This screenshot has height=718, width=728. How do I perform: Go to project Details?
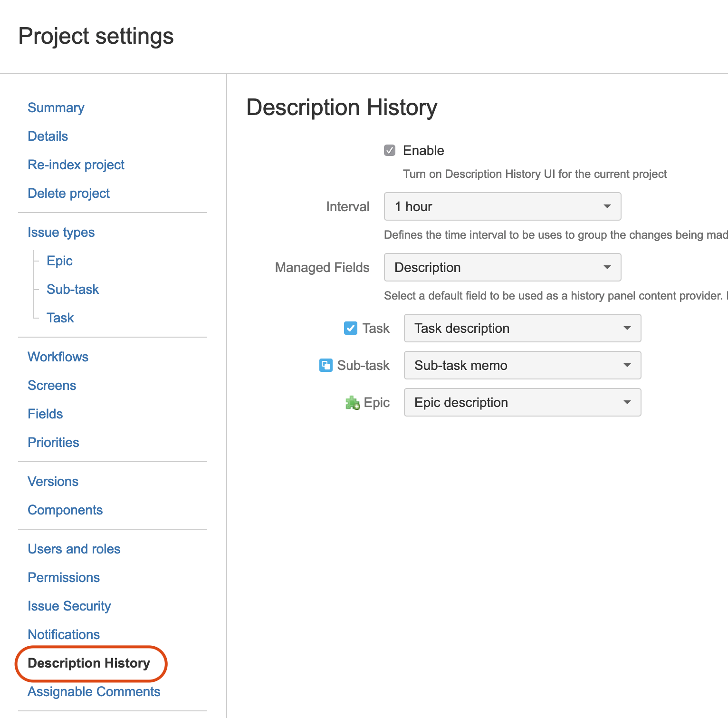pos(48,136)
